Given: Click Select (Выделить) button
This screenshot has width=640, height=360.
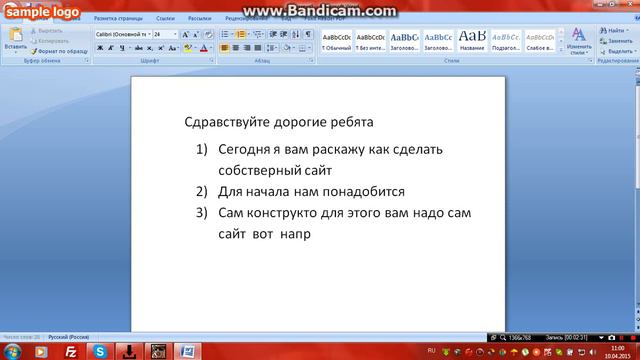Looking at the screenshot, I should click(618, 51).
